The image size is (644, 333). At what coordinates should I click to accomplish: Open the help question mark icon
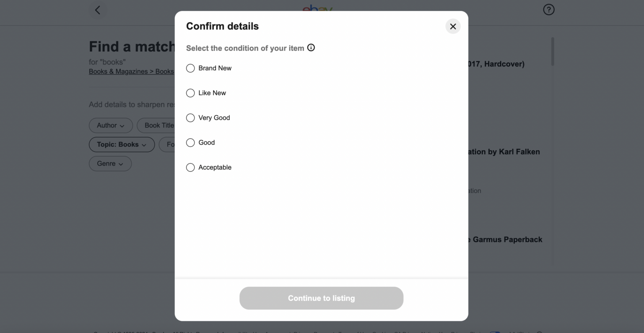548,10
